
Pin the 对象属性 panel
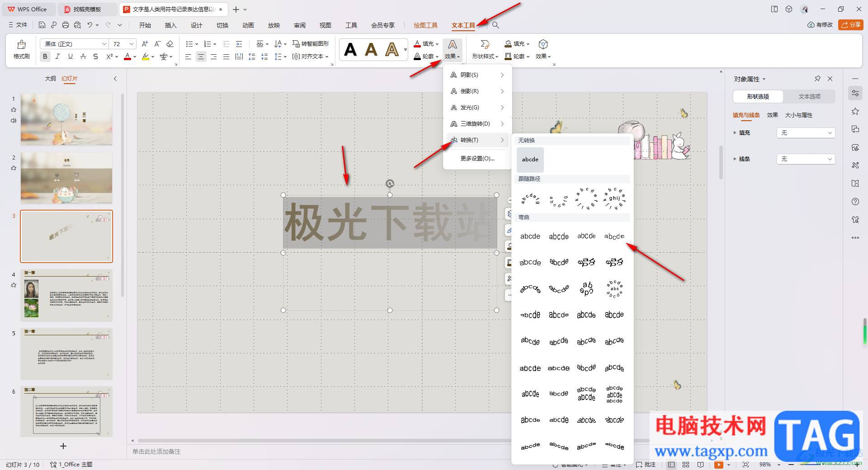pos(817,79)
